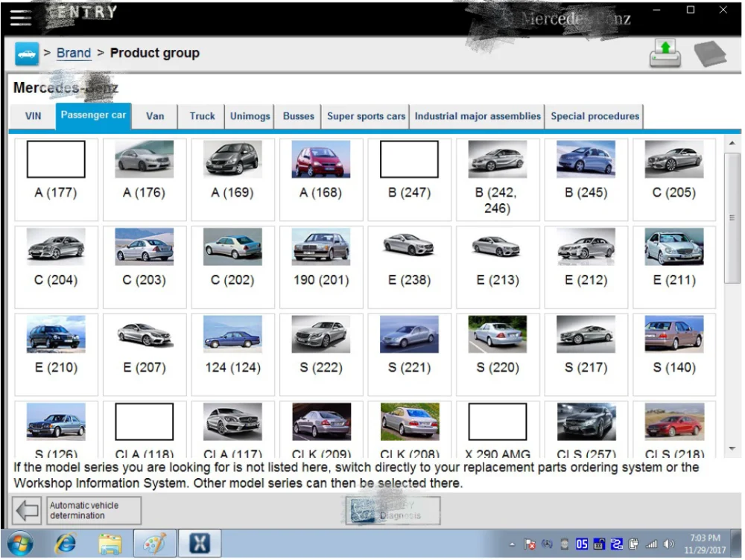Choose the X 290 AMG tile

coord(498,430)
